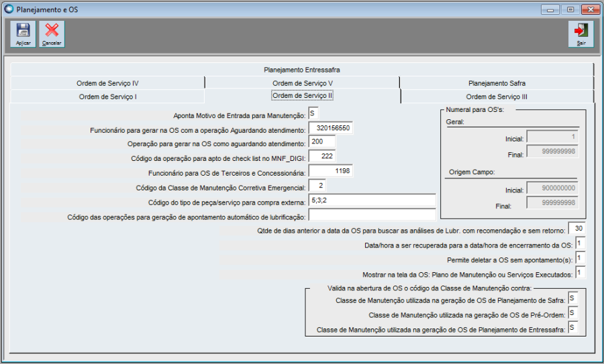
Task: Click the 'Numeral para OS's:' group label
Action: point(474,110)
